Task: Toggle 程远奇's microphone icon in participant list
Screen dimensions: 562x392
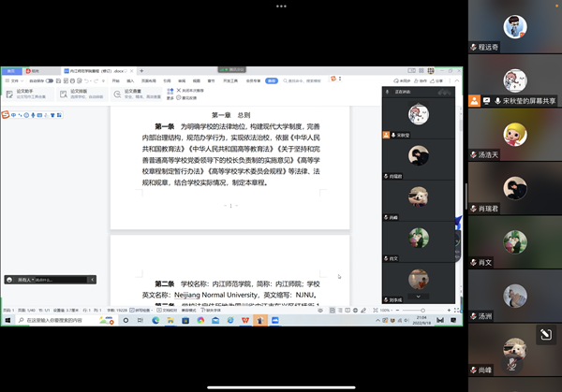Action: click(474, 45)
